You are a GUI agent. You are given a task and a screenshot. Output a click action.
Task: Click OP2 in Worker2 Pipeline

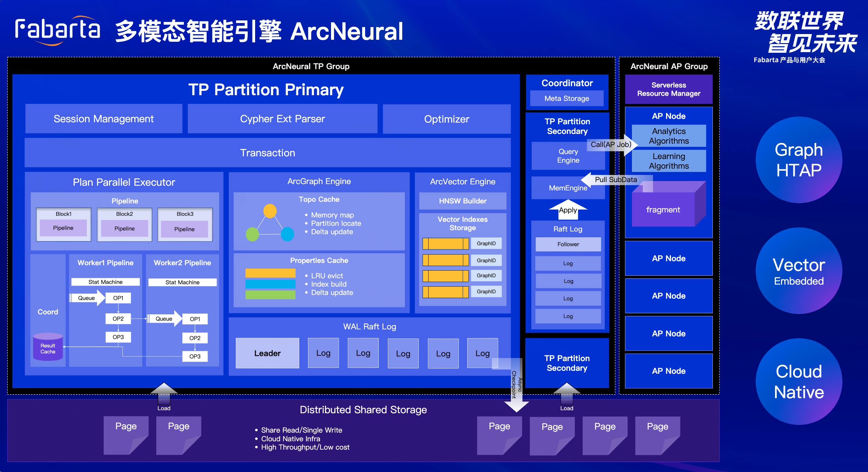(195, 338)
